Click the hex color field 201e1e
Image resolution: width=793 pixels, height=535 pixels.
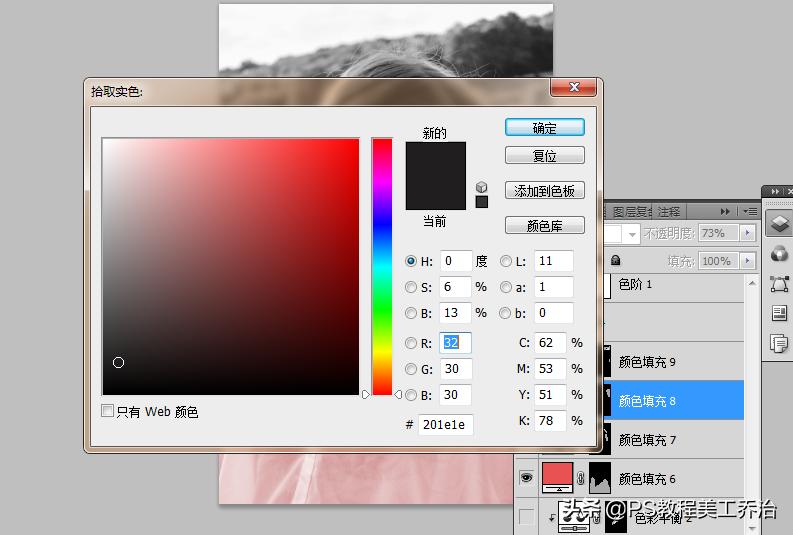pos(446,425)
